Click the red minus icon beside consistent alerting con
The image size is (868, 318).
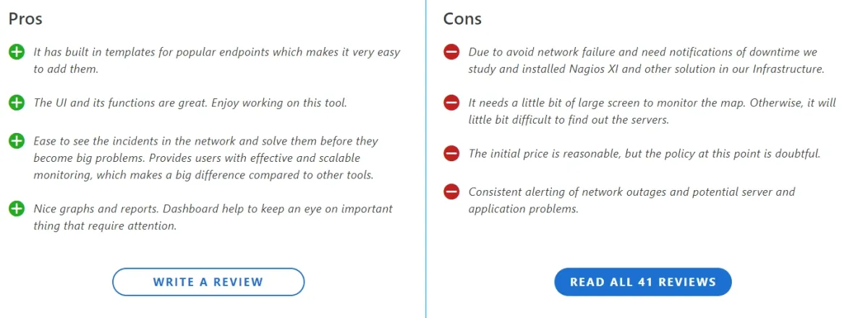[x=451, y=192]
